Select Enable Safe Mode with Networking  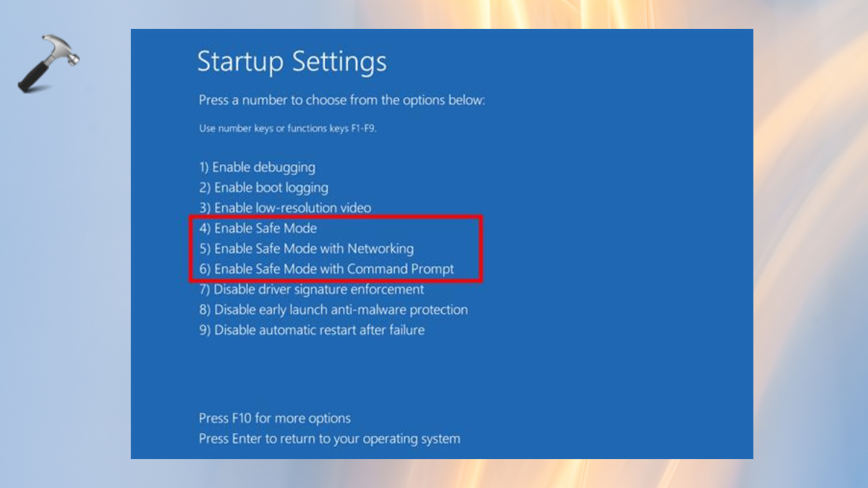click(x=306, y=248)
